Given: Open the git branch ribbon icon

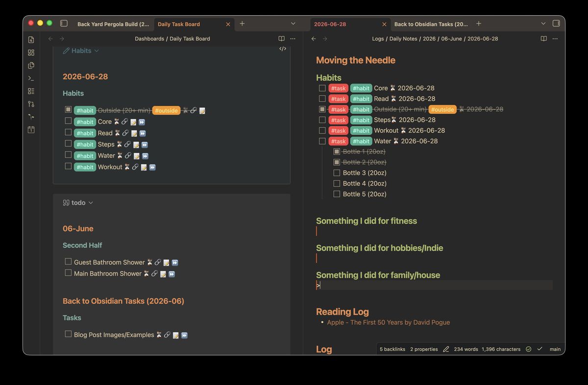Looking at the screenshot, I should [31, 104].
